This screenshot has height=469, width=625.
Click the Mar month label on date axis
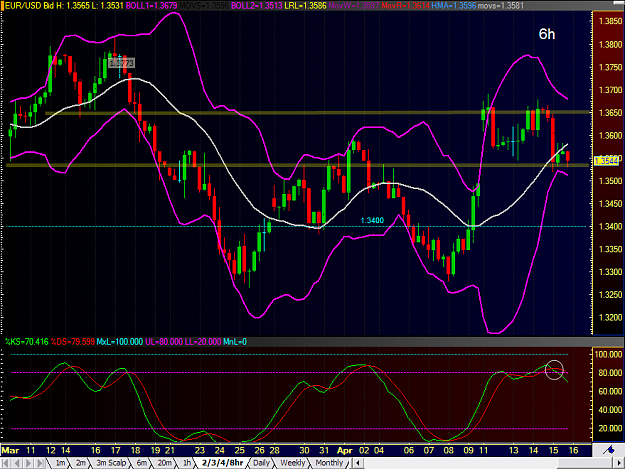[10, 450]
